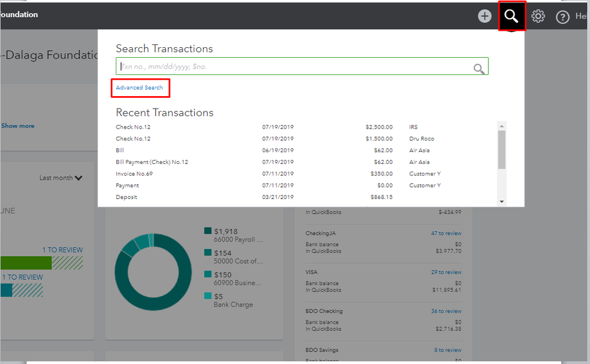Click the $154 Cost of legend swatch
The width and height of the screenshot is (590, 364).
[x=208, y=252]
